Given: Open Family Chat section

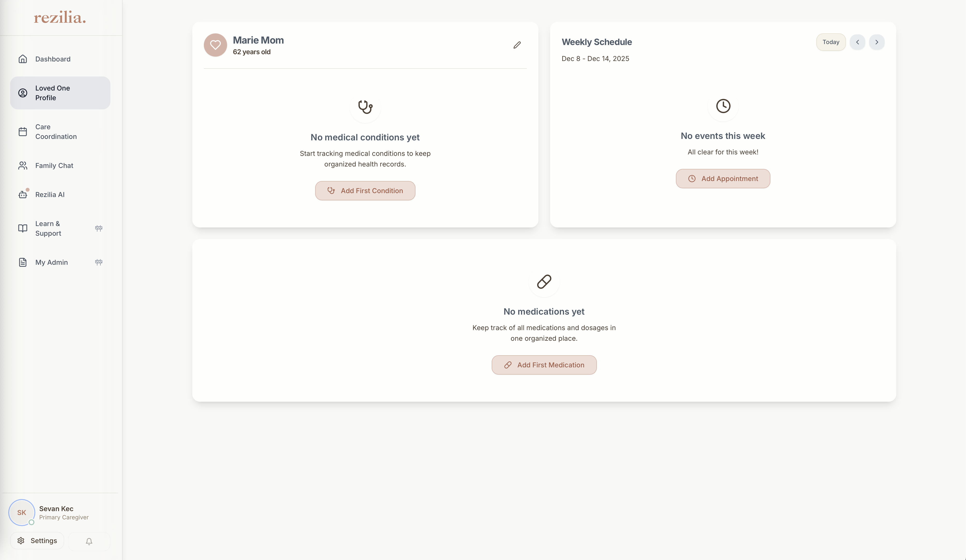Looking at the screenshot, I should point(54,166).
